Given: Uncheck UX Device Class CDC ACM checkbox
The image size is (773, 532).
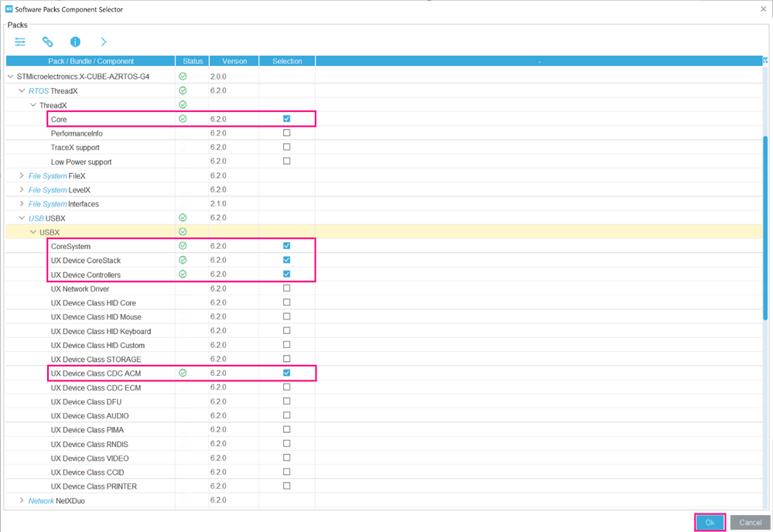Looking at the screenshot, I should pos(287,373).
